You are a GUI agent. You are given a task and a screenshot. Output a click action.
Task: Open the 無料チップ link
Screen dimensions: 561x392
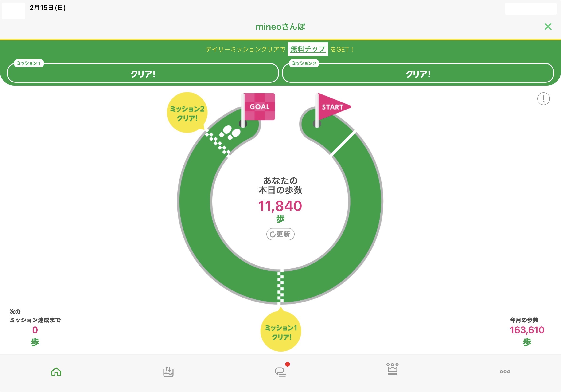[308, 49]
